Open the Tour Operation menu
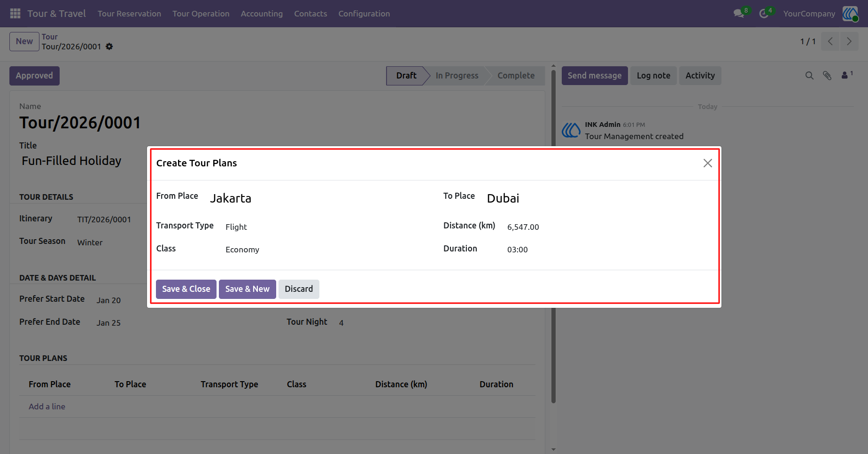 (x=201, y=14)
